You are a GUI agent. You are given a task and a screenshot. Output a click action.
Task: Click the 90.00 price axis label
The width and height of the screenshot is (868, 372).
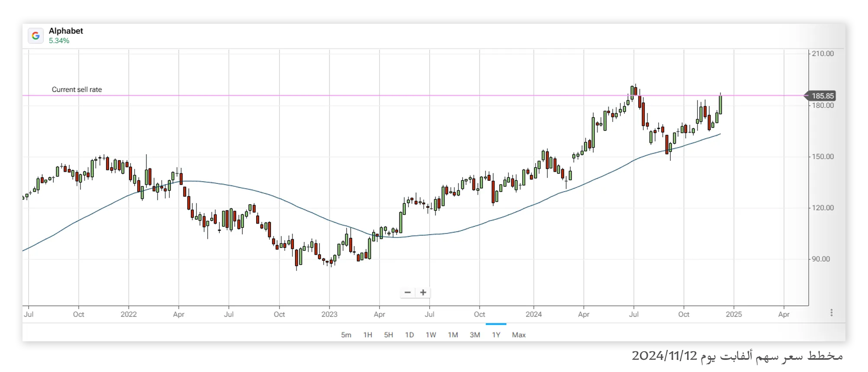[821, 259]
